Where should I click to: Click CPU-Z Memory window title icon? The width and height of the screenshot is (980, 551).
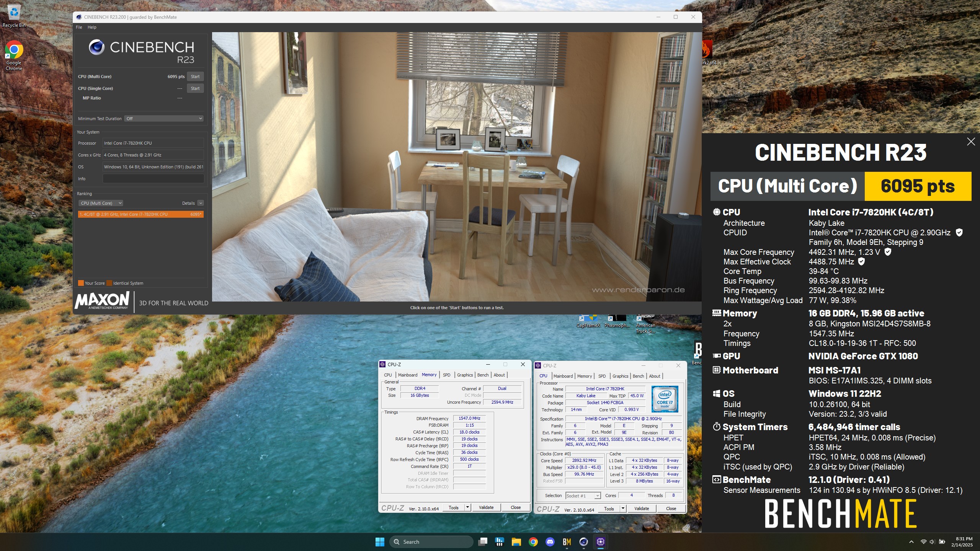point(382,365)
